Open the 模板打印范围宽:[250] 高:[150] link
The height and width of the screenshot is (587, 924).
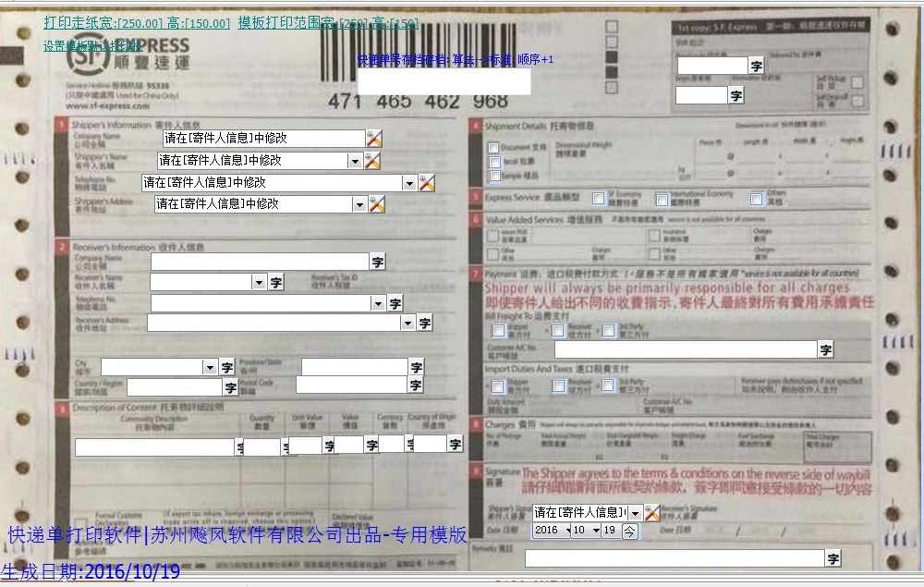(x=328, y=23)
